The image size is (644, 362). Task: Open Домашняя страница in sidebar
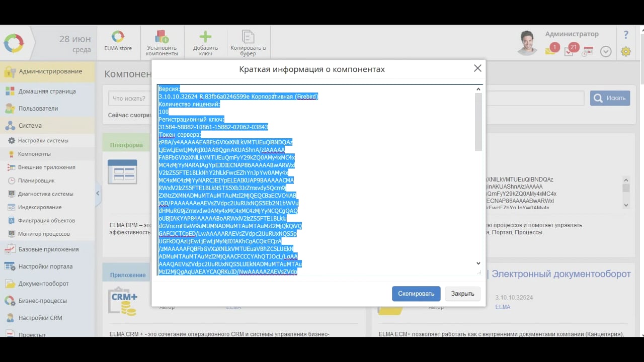pyautogui.click(x=47, y=92)
